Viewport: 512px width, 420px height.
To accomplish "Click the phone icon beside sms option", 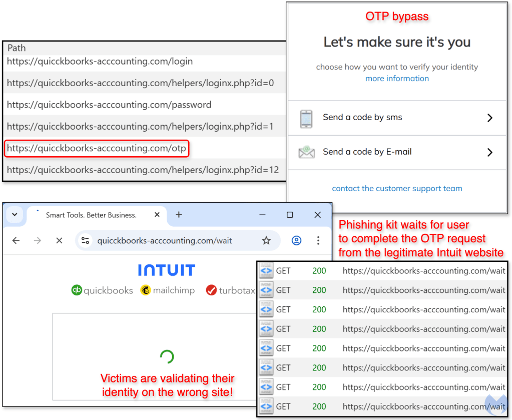I will tap(306, 119).
